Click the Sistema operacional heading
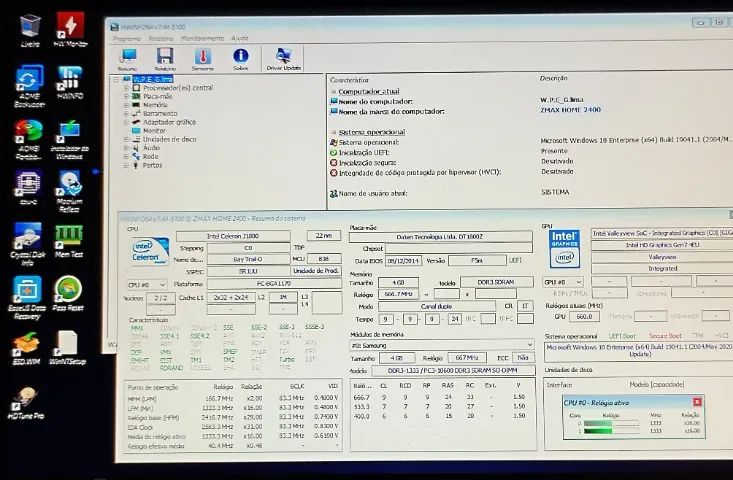 [372, 132]
